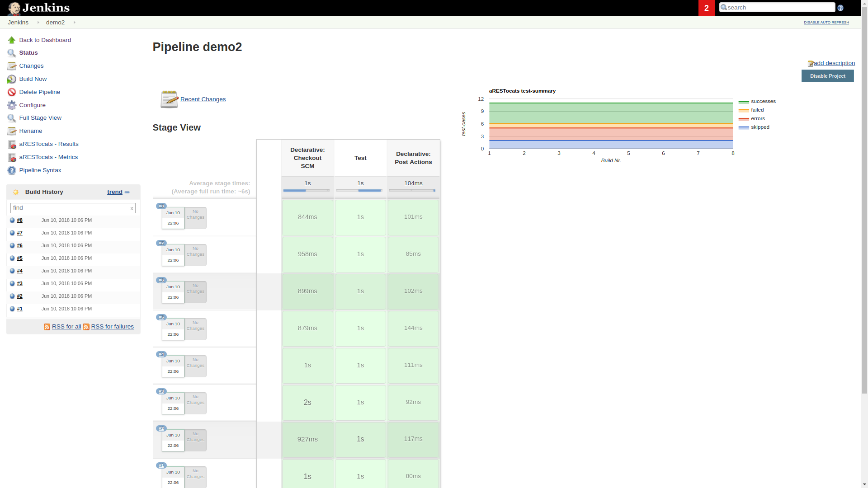
Task: Open the build #8 history link
Action: click(x=20, y=221)
